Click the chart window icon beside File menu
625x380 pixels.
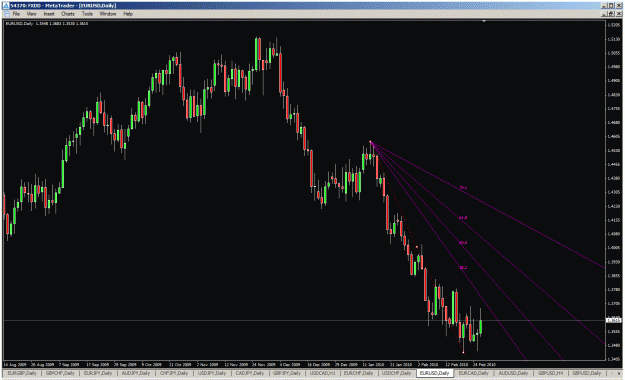(6, 14)
